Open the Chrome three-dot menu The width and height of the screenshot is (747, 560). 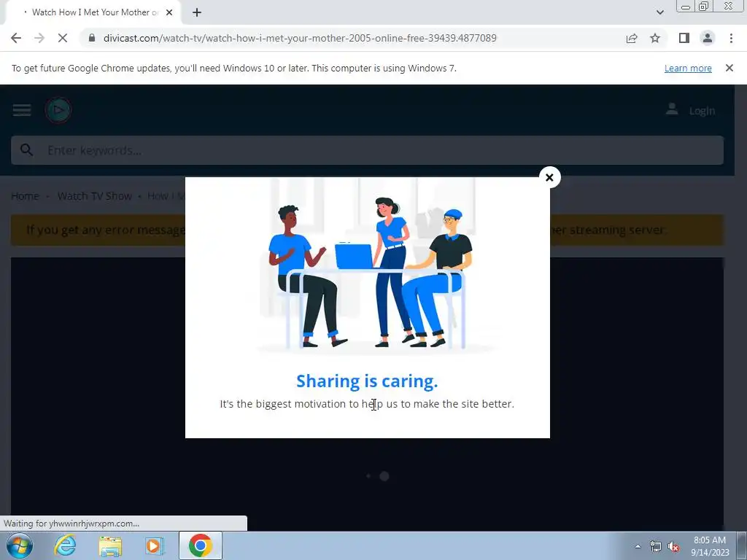click(731, 38)
